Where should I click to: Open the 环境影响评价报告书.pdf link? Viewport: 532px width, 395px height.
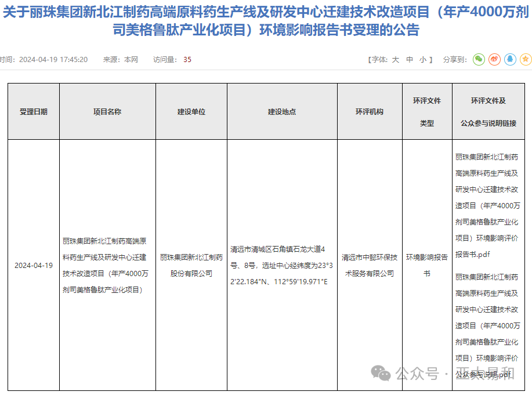coord(487,206)
